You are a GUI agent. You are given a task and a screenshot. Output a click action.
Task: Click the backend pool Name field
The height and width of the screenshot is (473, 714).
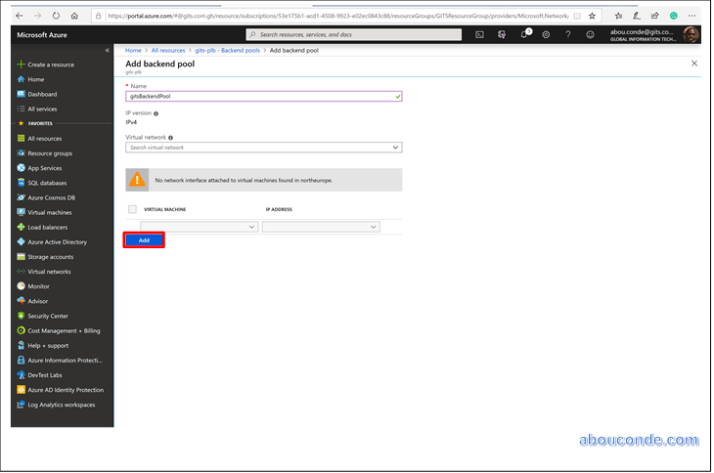[x=262, y=97]
